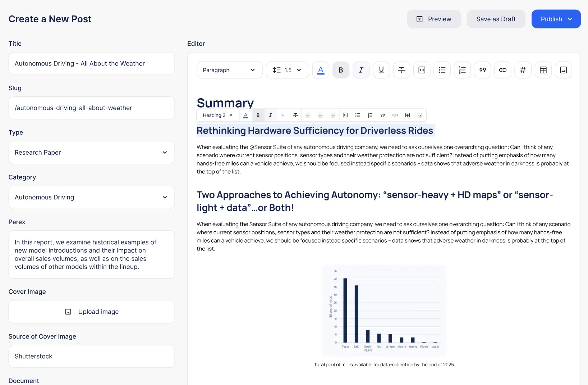Insert a hyperlink from main toolbar
The image size is (588, 385).
tap(502, 70)
